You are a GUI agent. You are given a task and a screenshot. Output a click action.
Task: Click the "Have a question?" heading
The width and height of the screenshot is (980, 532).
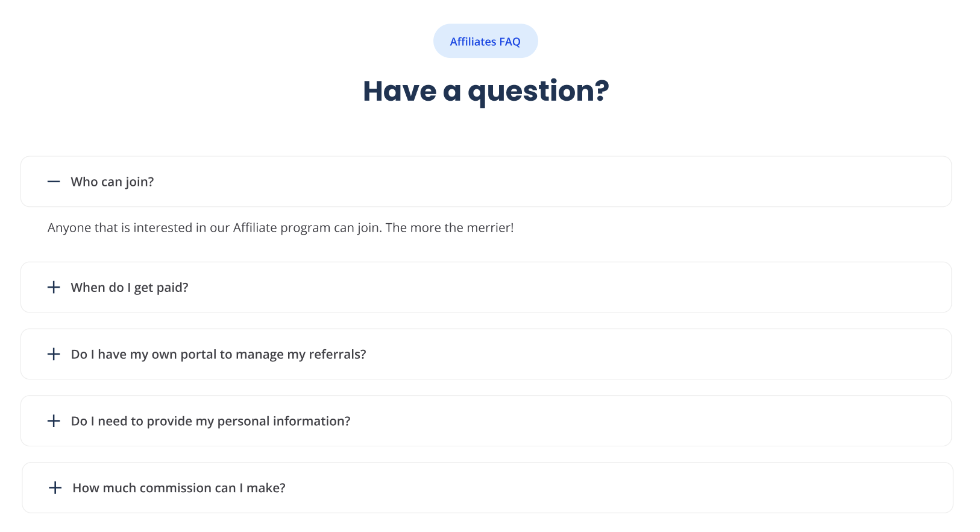pos(486,92)
